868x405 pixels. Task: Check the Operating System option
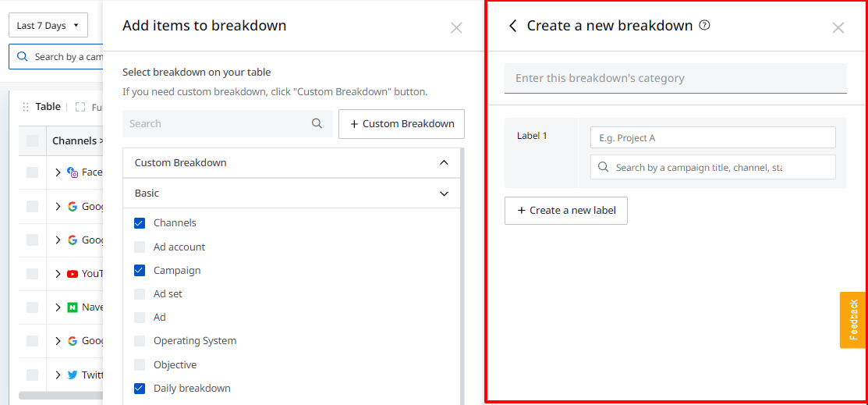pyautogui.click(x=140, y=341)
